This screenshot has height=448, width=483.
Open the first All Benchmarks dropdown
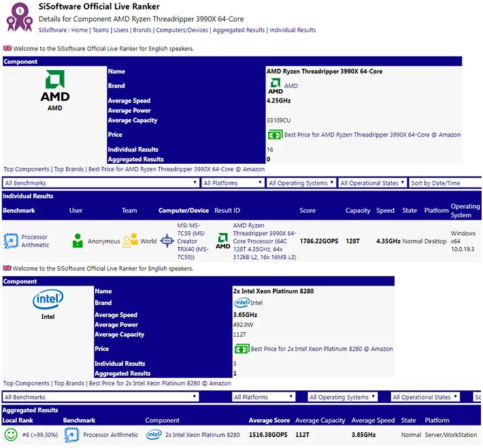(x=101, y=183)
